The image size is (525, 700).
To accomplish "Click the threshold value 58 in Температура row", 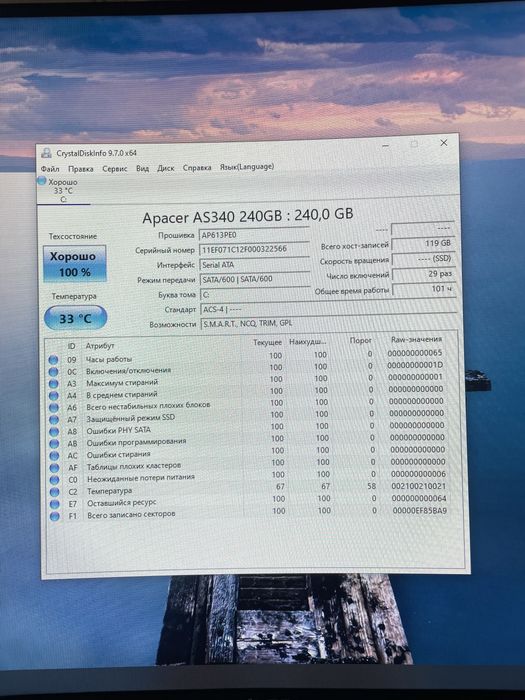I will tap(371, 486).
